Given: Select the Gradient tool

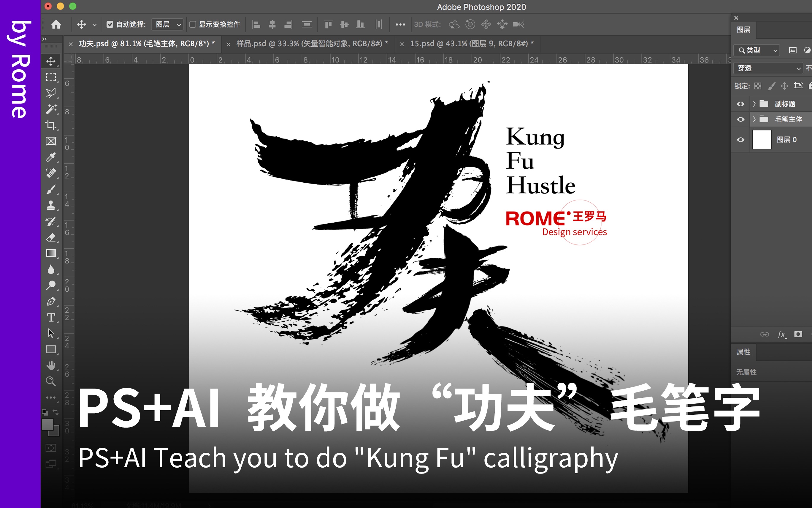Looking at the screenshot, I should (51, 253).
